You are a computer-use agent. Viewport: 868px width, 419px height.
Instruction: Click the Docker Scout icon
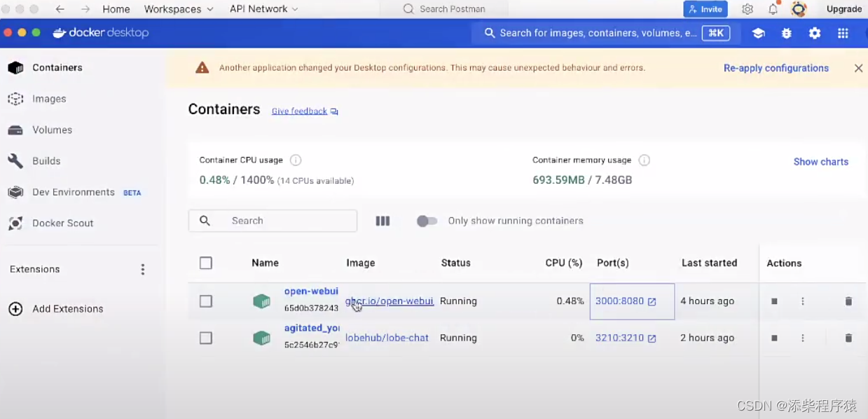pos(15,223)
